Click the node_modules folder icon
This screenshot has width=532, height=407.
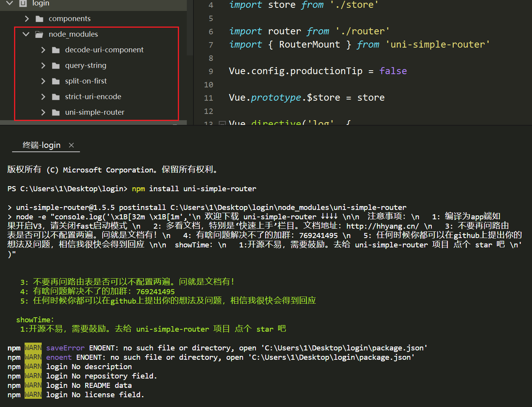click(39, 34)
